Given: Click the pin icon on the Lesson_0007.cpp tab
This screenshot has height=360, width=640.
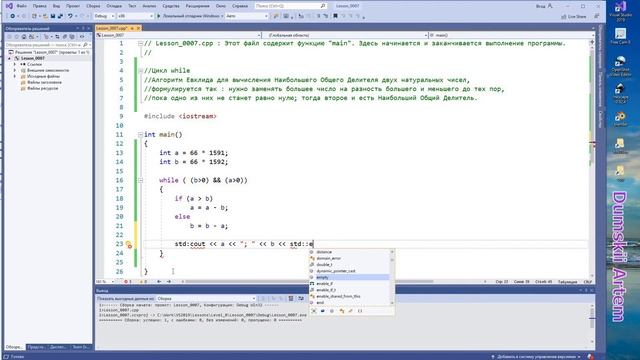Looking at the screenshot, I should pyautogui.click(x=132, y=28).
